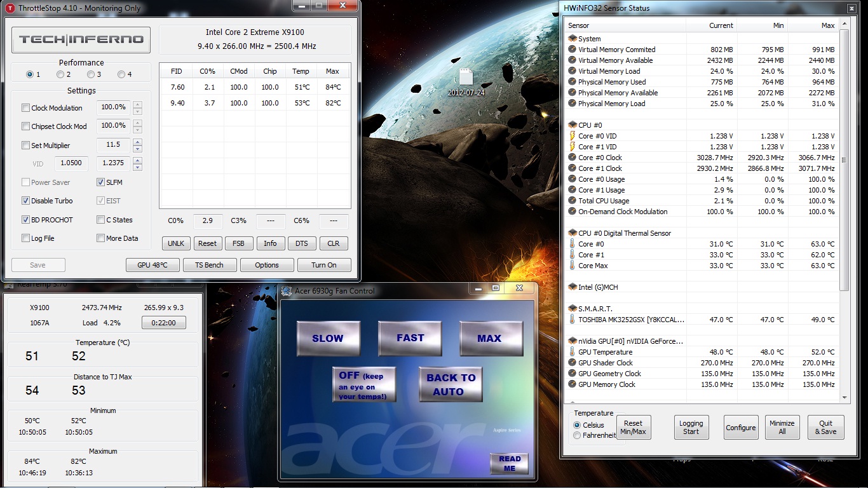Uncheck the SLFM checkbox
868x488 pixels.
101,182
